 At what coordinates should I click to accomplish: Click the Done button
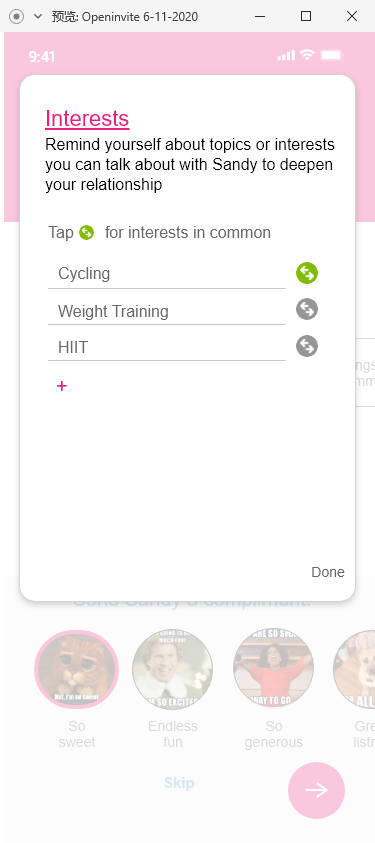point(328,572)
